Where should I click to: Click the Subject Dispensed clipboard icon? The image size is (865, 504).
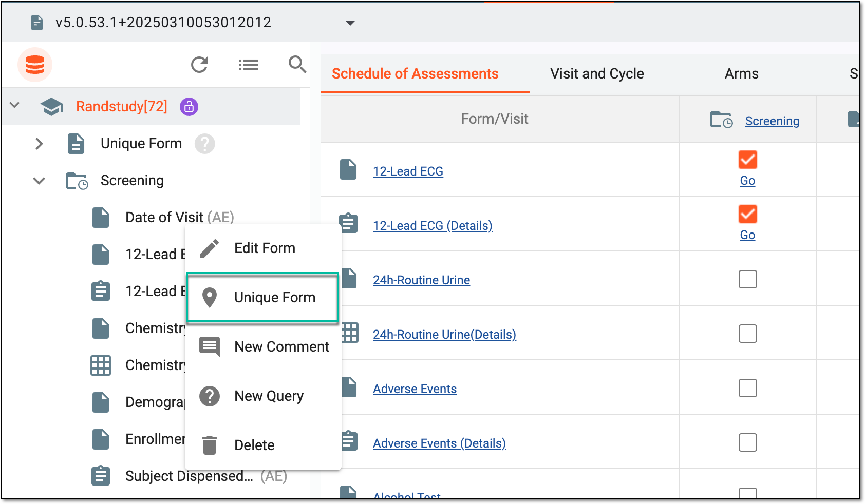[101, 476]
